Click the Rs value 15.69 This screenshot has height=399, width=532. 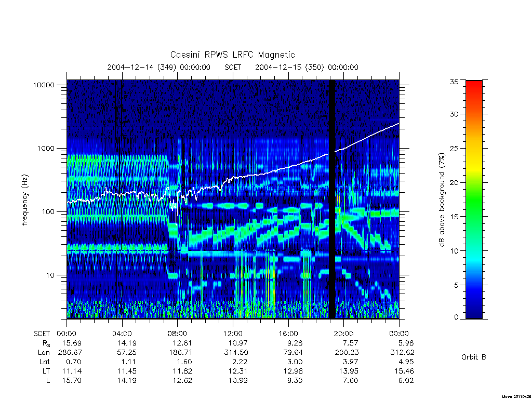(x=72, y=343)
